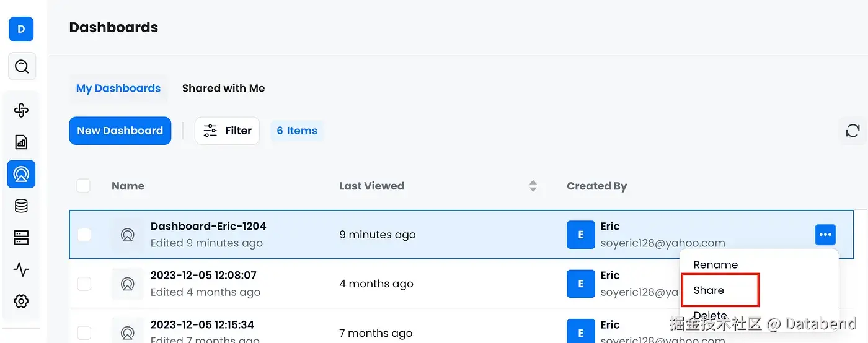Open the search icon in sidebar
The image size is (868, 343).
pyautogui.click(x=22, y=66)
